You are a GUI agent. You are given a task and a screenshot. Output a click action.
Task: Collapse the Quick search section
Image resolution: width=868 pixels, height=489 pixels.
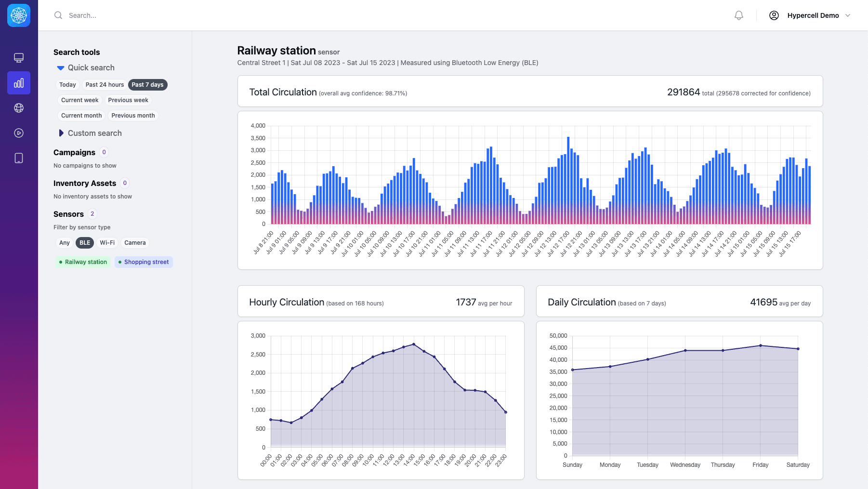(x=61, y=68)
